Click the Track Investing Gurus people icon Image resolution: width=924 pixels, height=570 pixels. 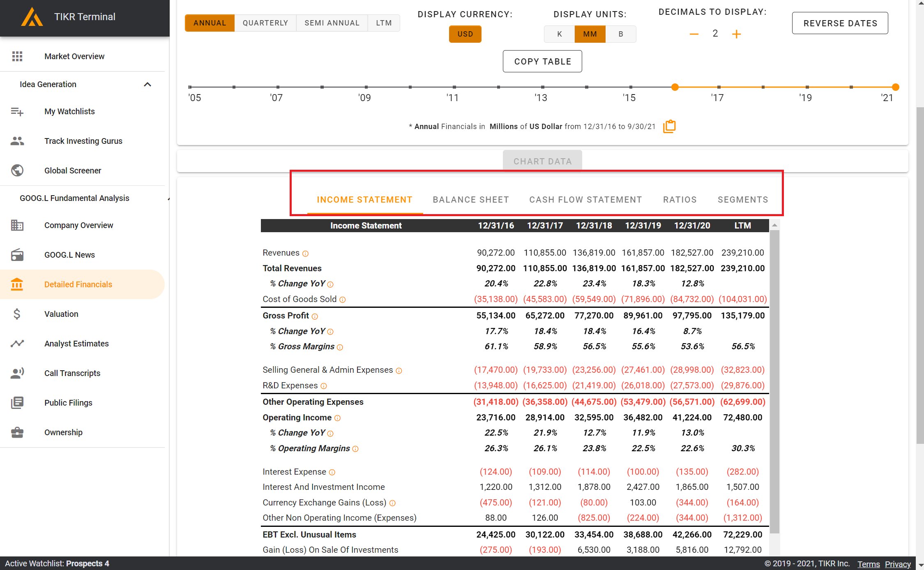coord(17,141)
